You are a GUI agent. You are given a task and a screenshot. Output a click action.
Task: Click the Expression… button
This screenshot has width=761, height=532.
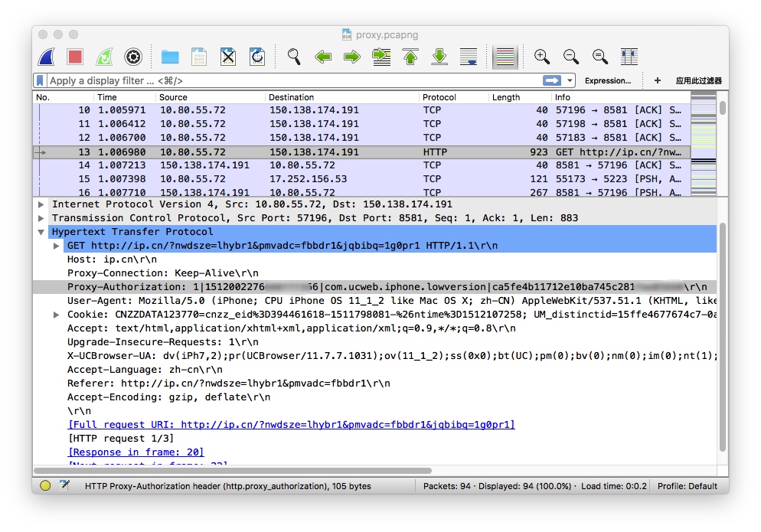[607, 80]
